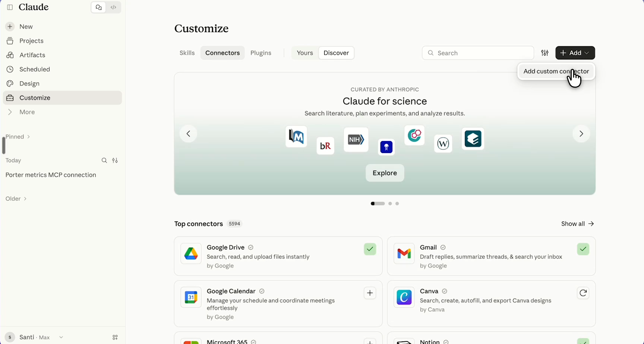
Task: Add the Google Calendar connector
Action: (370, 293)
